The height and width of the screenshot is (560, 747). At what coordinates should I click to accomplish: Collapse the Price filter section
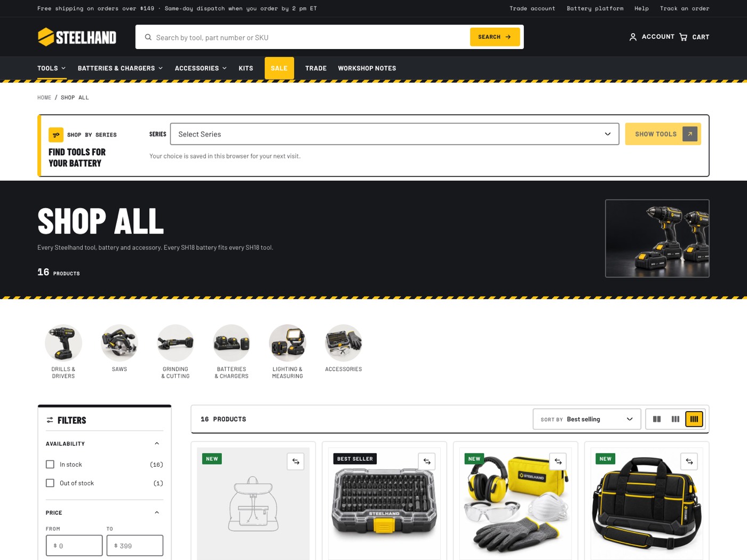coord(157,513)
